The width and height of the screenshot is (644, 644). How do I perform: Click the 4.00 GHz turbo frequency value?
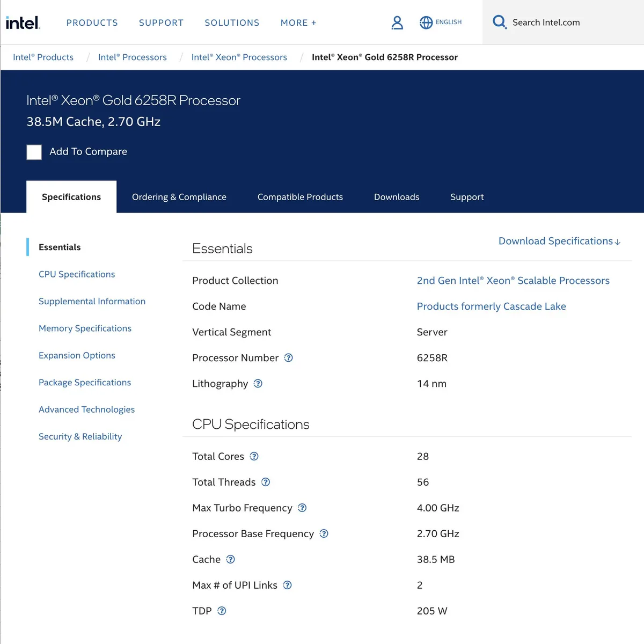tap(438, 508)
